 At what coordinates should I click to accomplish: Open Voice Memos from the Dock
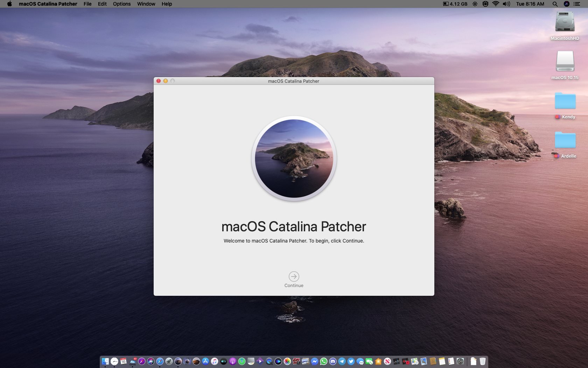point(406,361)
